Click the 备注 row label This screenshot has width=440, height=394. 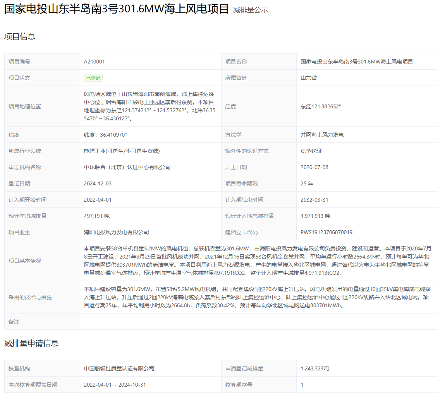tap(14, 322)
